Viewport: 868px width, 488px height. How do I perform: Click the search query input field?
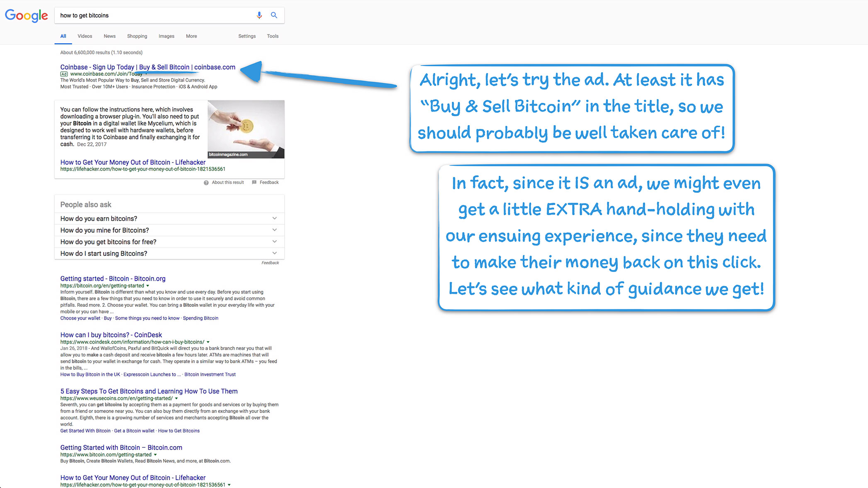(x=154, y=15)
